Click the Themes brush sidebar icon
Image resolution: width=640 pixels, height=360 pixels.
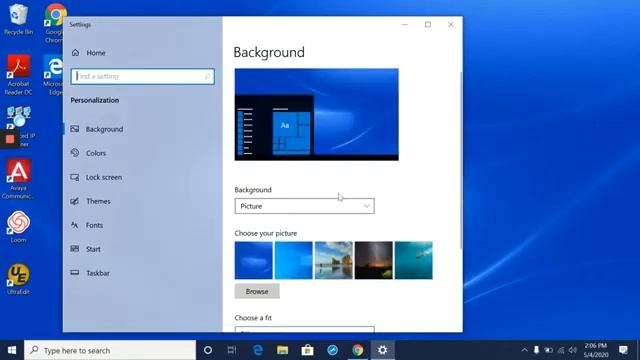(75, 201)
